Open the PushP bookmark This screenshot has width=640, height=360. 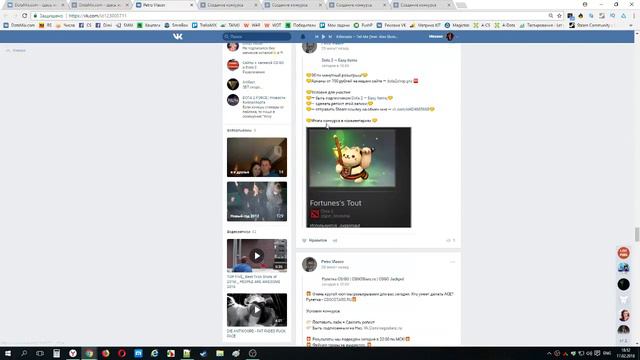pyautogui.click(x=363, y=25)
